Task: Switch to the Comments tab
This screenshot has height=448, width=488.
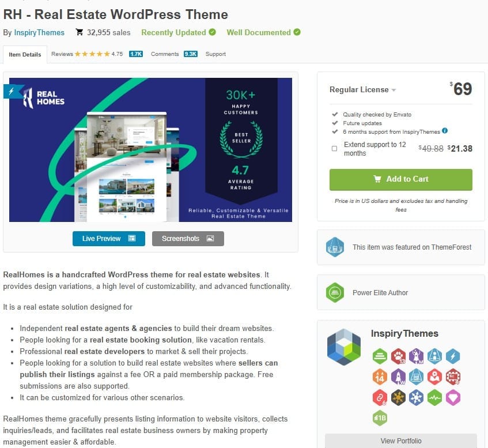Action: pyautogui.click(x=165, y=54)
